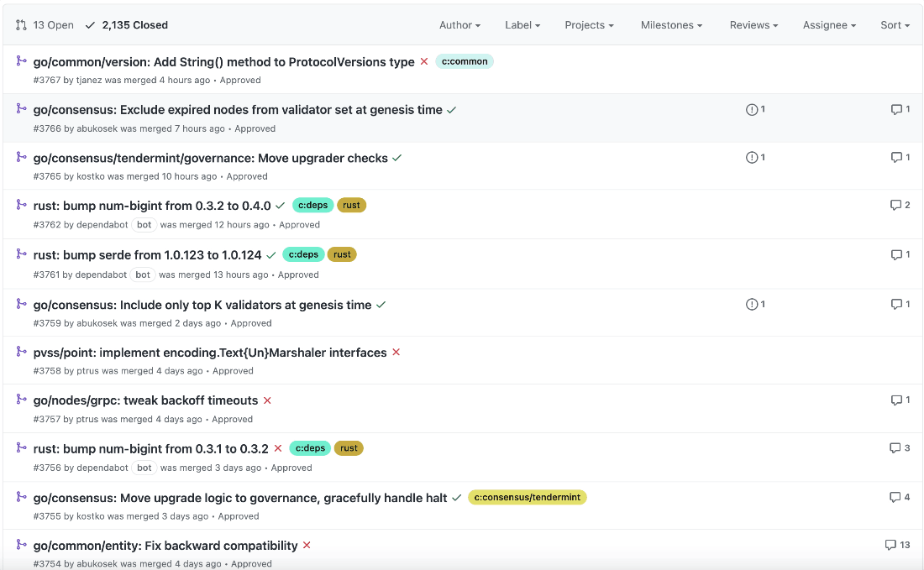Image resolution: width=924 pixels, height=570 pixels.
Task: Click the failed status X on PR #3757
Action: [267, 400]
